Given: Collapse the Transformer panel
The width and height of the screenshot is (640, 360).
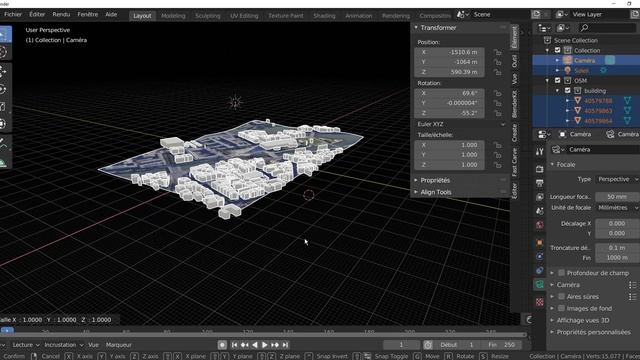Looking at the screenshot, I should click(416, 28).
